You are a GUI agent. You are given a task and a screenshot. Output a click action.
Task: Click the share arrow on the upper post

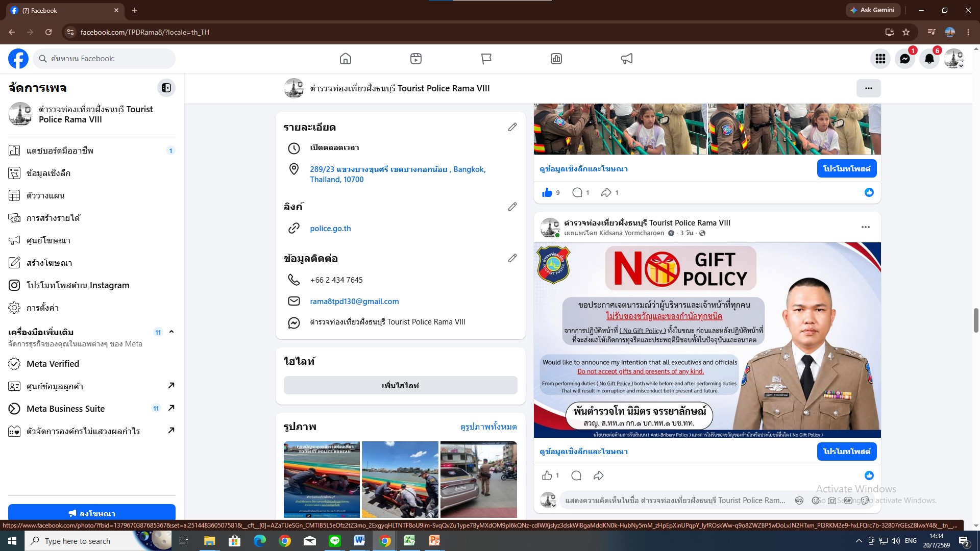tap(606, 192)
